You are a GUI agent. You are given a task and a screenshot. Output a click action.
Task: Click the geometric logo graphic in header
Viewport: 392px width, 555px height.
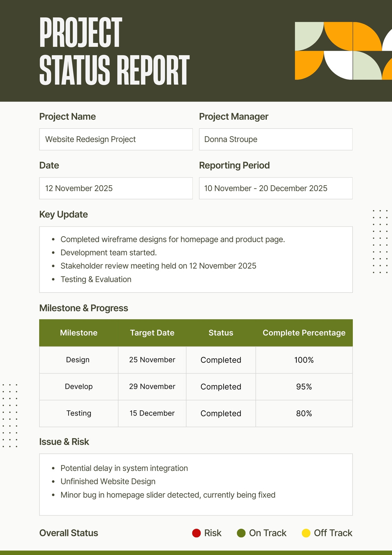pos(343,51)
